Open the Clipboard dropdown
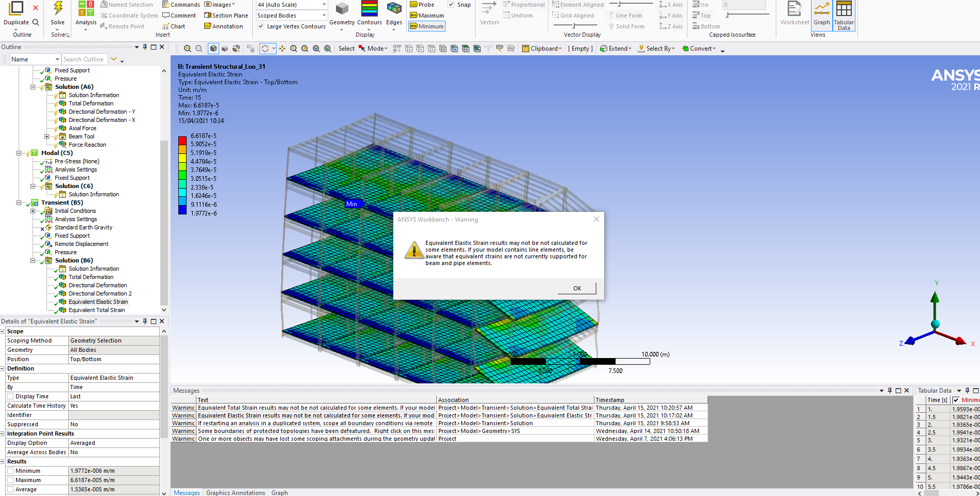The width and height of the screenshot is (980, 496). [542, 49]
